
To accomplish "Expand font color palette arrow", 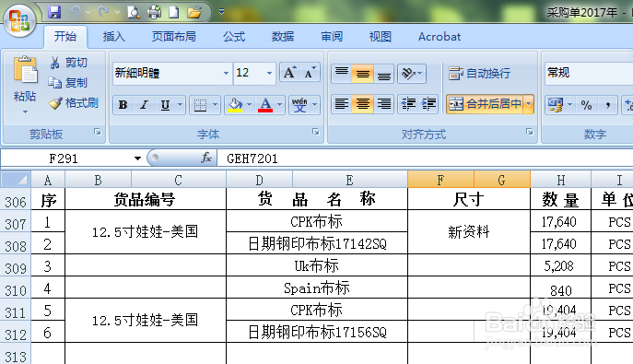I will pos(280,105).
